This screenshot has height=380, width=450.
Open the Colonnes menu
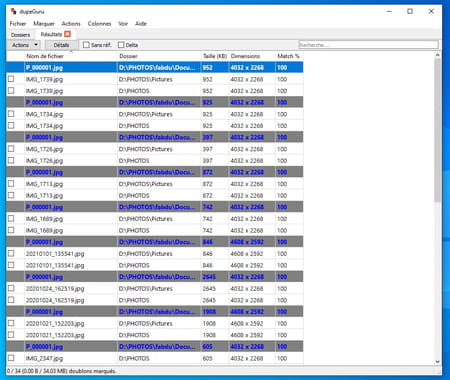99,24
